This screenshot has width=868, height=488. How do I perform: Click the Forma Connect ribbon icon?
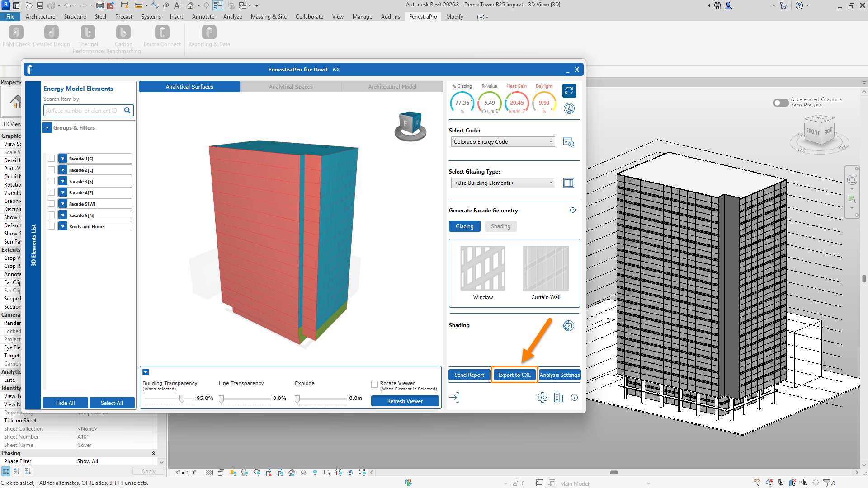click(x=162, y=33)
